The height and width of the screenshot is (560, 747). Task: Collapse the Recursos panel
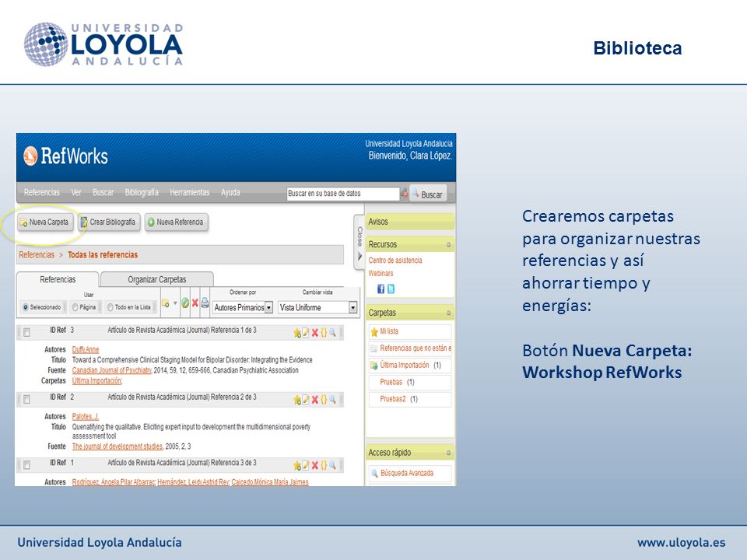coord(448,245)
